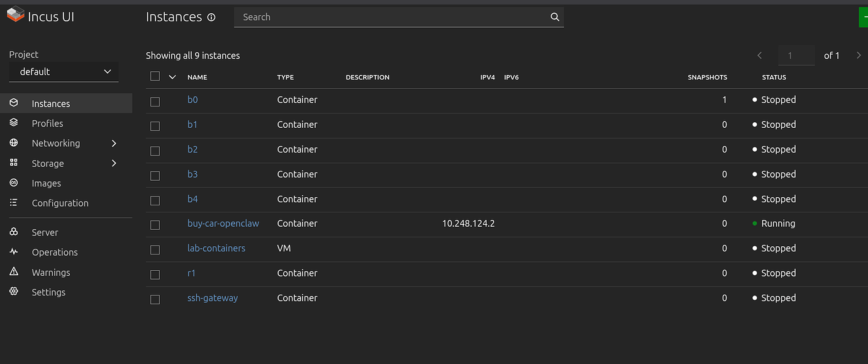Click the Configuration list icon
The width and height of the screenshot is (868, 364).
click(14, 203)
